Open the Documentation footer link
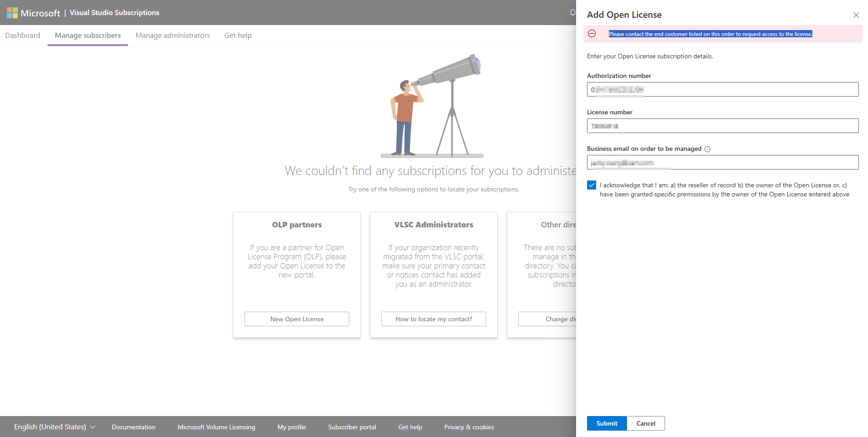This screenshot has width=868, height=437. pyautogui.click(x=134, y=427)
